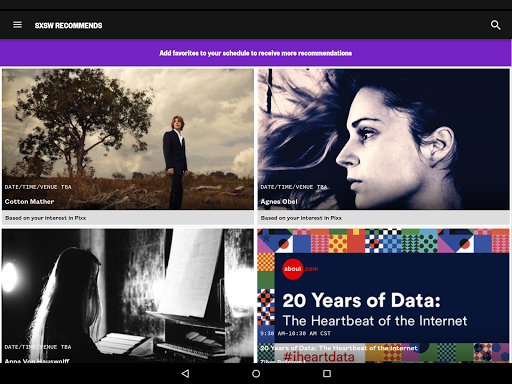Screen dimensions: 512x384
Task: Open 20 Years of Data session card
Action: (384, 296)
